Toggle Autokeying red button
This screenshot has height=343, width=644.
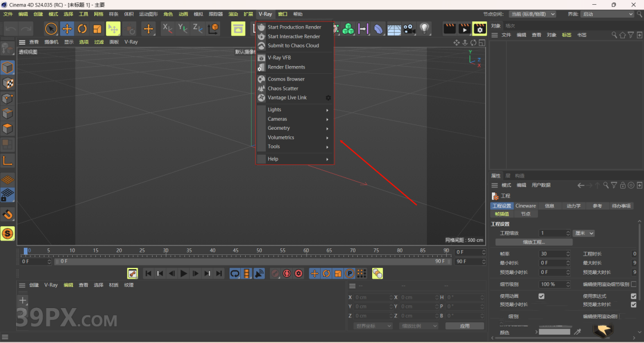point(287,274)
